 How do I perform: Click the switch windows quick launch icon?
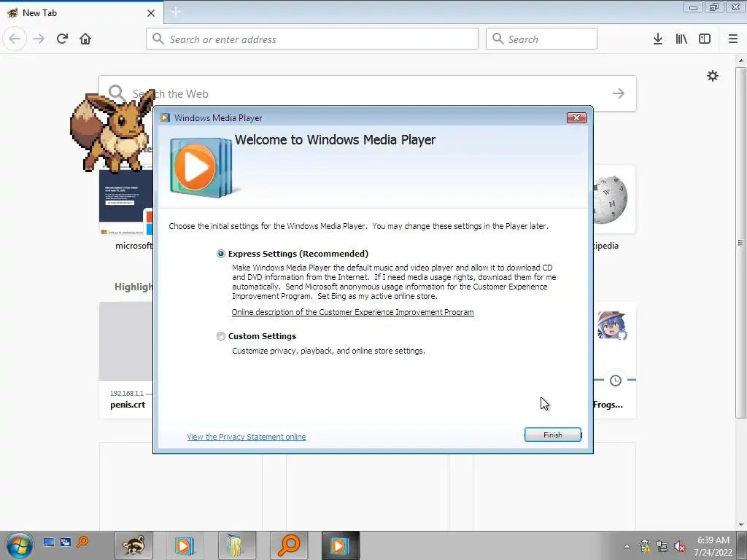point(66,542)
